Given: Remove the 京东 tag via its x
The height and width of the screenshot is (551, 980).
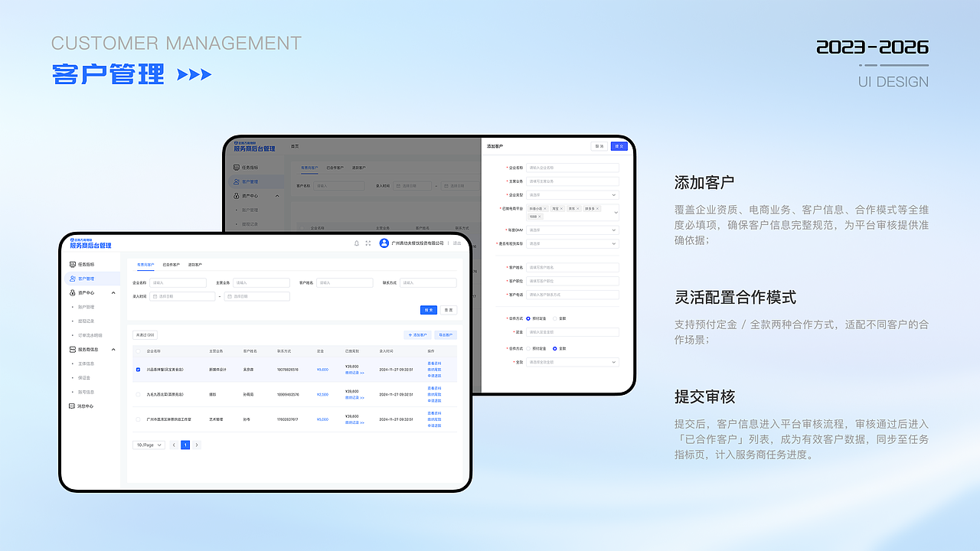Looking at the screenshot, I should [x=578, y=208].
